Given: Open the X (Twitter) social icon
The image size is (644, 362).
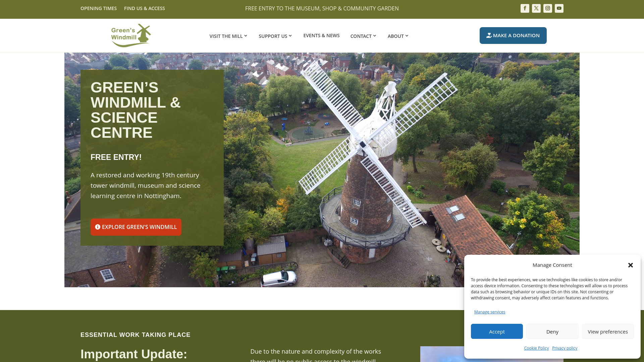Looking at the screenshot, I should pyautogui.click(x=536, y=8).
